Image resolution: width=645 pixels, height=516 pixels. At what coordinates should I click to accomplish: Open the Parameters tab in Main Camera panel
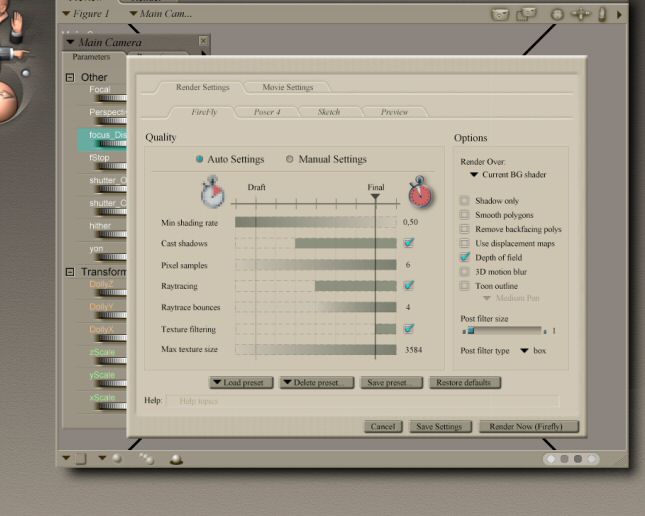(91, 57)
